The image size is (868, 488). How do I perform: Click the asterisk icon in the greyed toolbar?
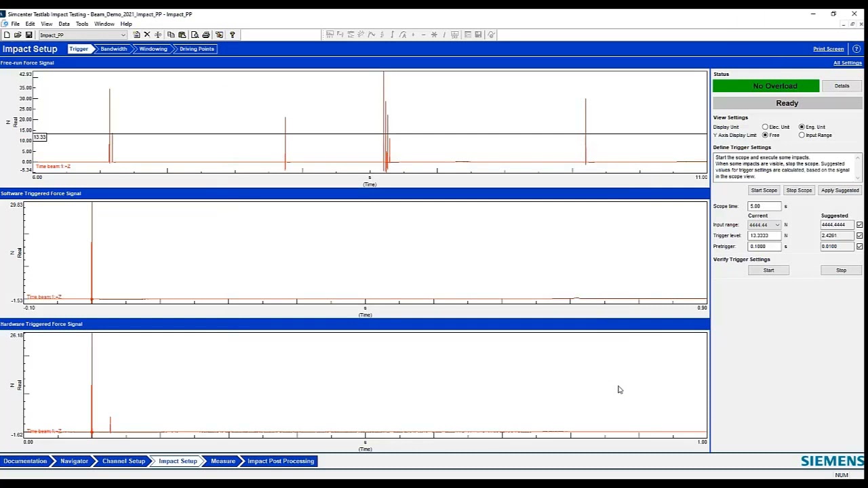click(434, 35)
